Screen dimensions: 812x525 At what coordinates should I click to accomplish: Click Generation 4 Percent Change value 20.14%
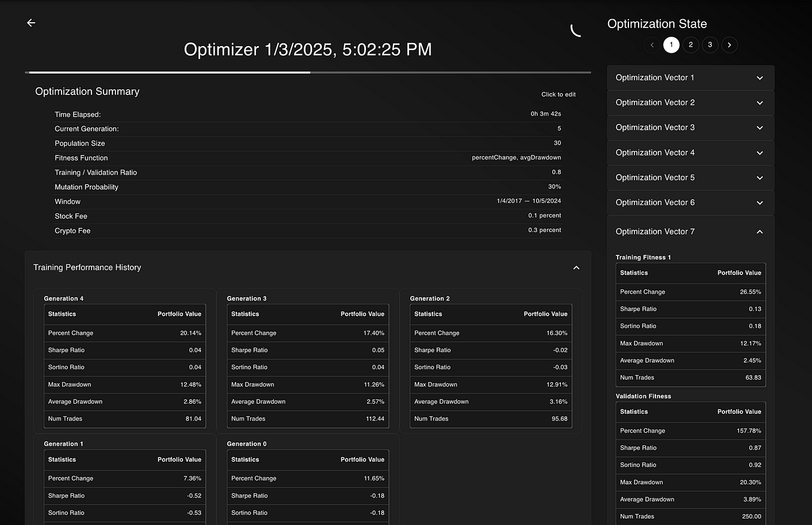coord(191,333)
